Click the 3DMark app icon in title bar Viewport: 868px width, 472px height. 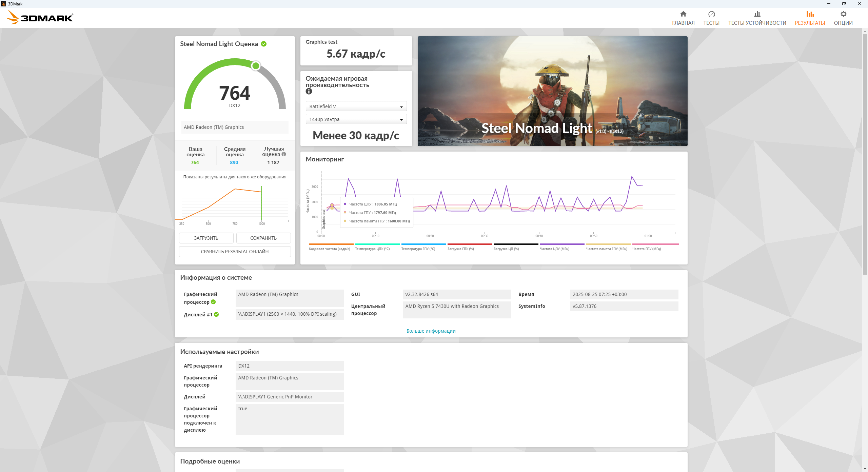click(x=3, y=4)
